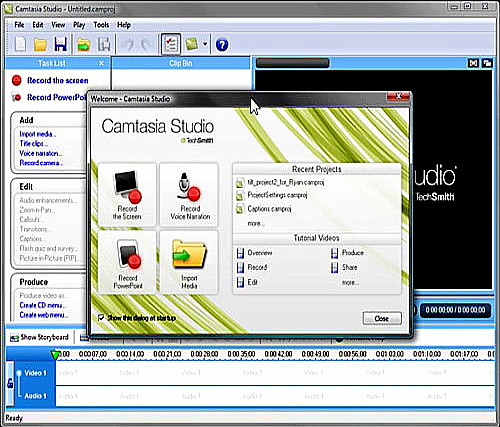Click the Show Storyboard button
This screenshot has height=427, width=500.
pos(39,337)
